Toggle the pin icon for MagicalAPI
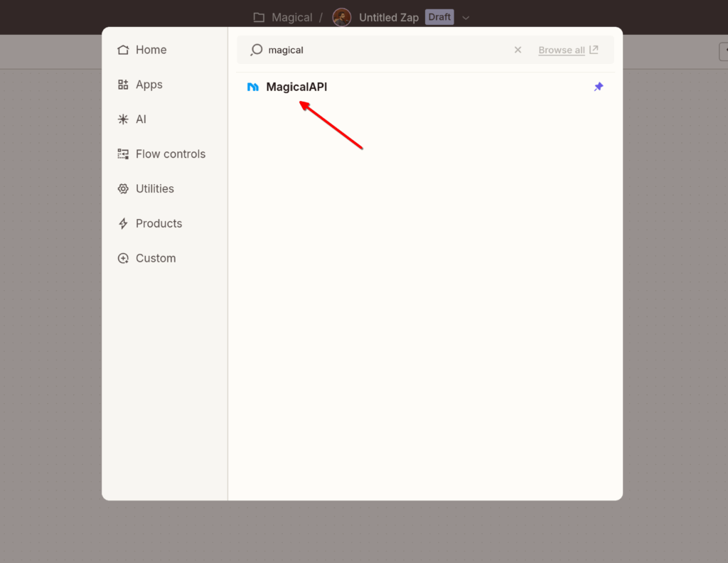 click(x=599, y=87)
